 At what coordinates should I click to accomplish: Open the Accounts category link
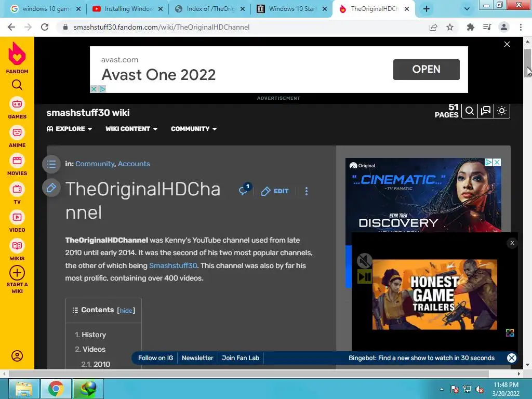(134, 164)
